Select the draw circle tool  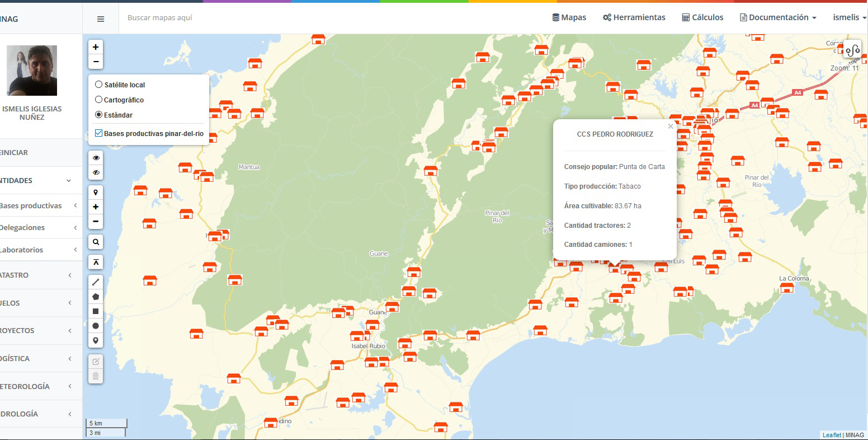click(x=96, y=326)
